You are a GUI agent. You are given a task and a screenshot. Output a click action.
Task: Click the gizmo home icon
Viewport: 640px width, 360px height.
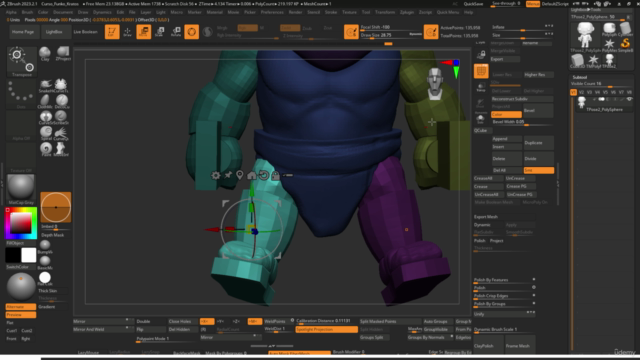click(251, 175)
